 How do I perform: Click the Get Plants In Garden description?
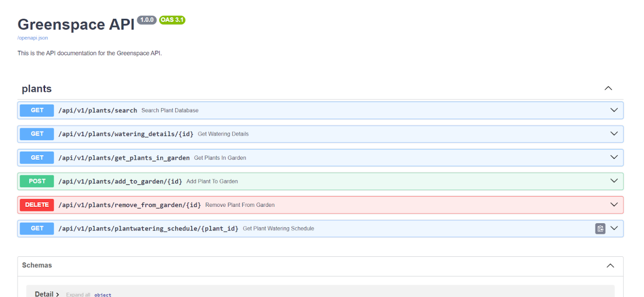tap(220, 158)
